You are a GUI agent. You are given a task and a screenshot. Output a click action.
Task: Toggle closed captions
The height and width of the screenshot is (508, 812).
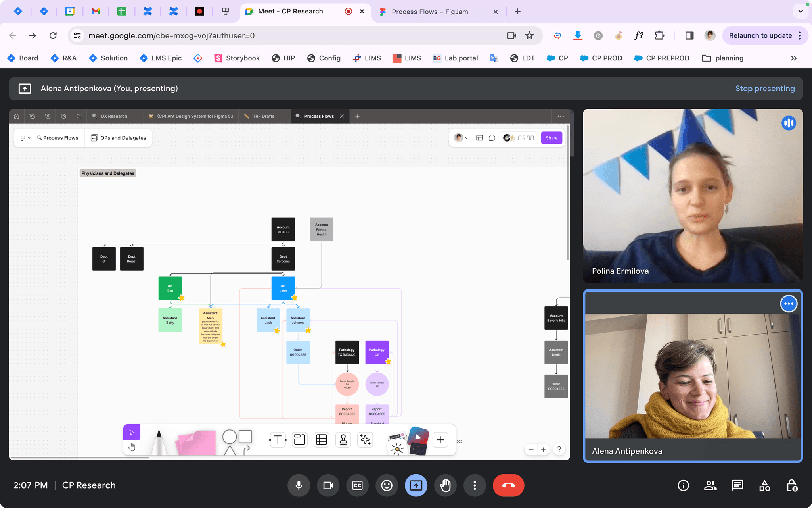[x=357, y=485]
